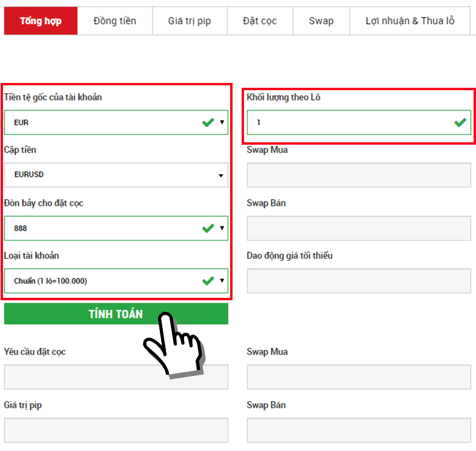This screenshot has height=451, width=476.
Task: Click the green checkmark in the lot volume field
Action: [x=460, y=122]
